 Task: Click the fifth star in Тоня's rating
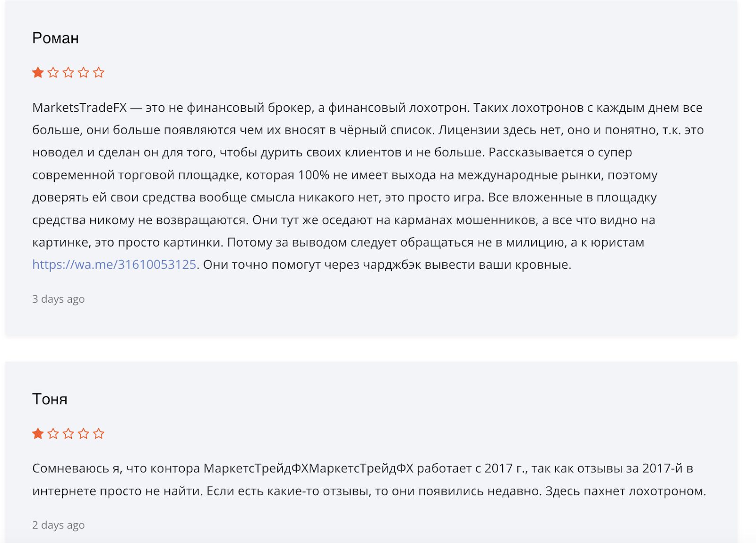pyautogui.click(x=99, y=433)
